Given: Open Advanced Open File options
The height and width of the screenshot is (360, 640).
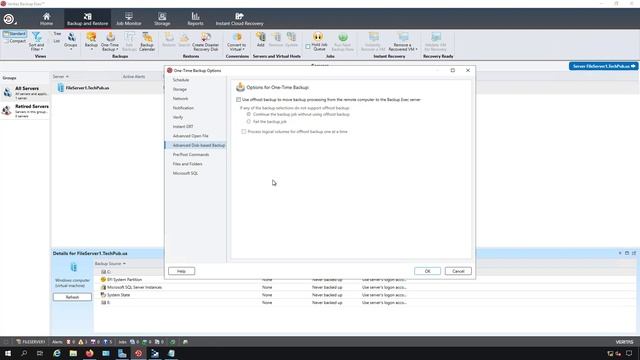Looking at the screenshot, I should (190, 136).
